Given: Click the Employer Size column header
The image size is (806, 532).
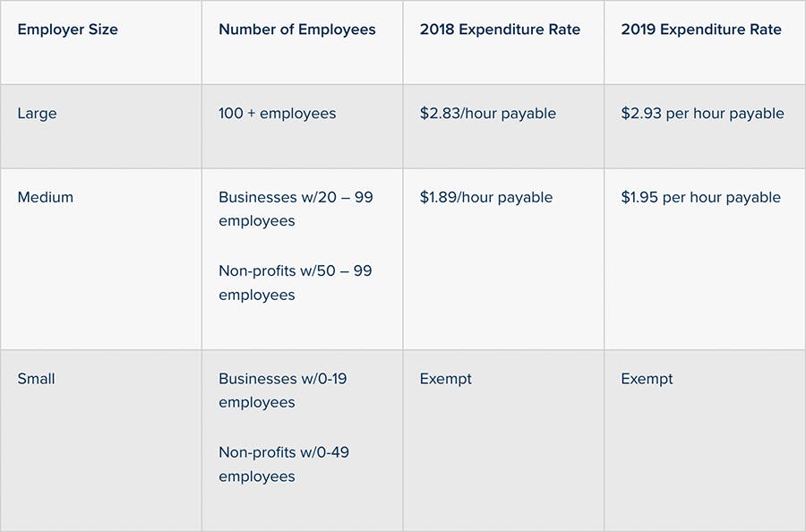Looking at the screenshot, I should pos(67,30).
